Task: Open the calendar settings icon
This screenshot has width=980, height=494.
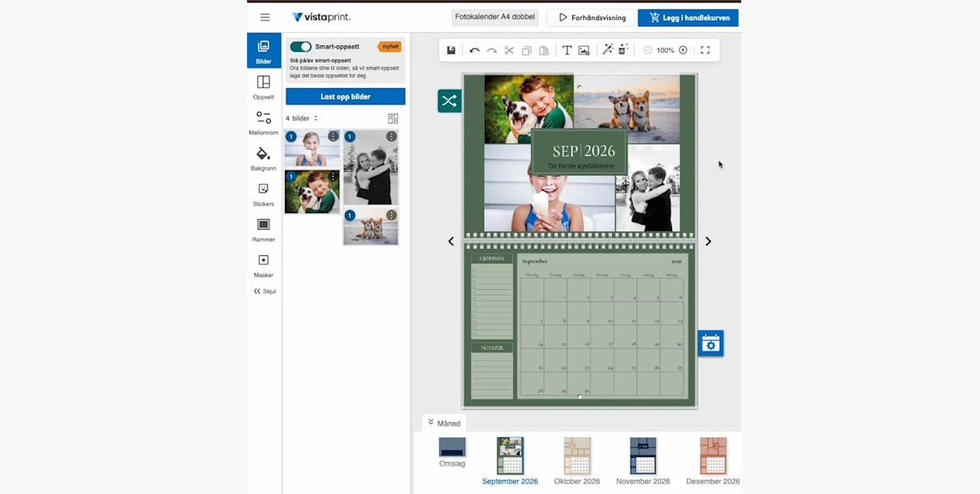Action: tap(710, 343)
